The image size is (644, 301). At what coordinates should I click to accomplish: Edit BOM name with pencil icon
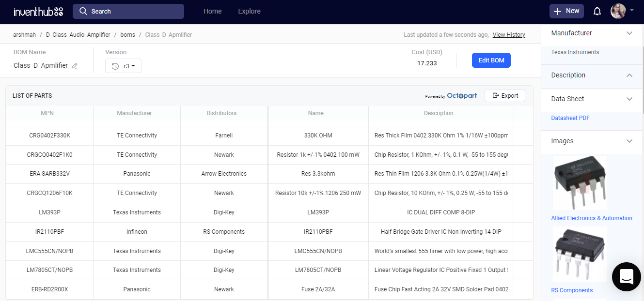(x=75, y=66)
